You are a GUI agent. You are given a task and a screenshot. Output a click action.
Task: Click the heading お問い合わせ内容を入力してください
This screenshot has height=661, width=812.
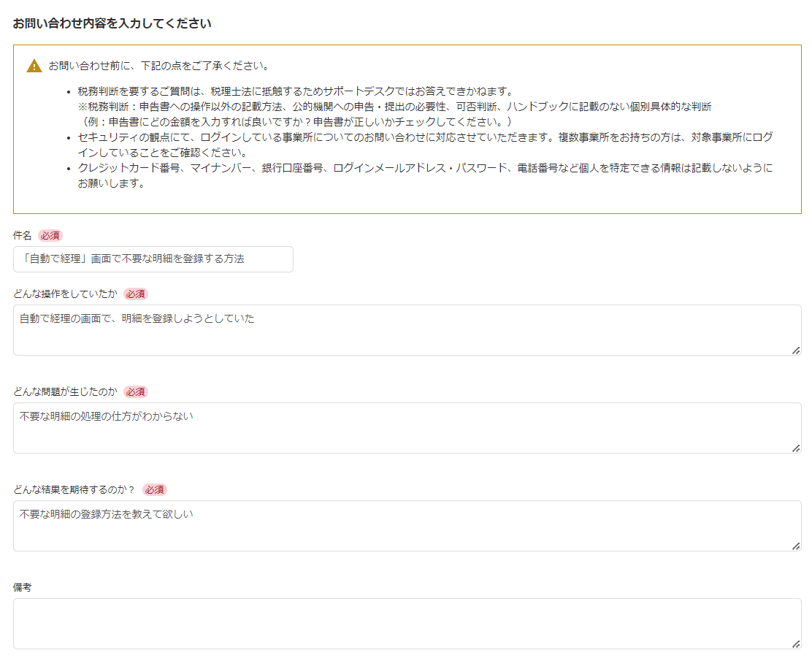[112, 24]
